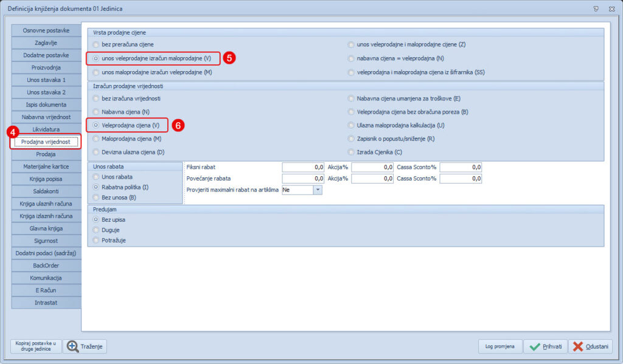Click 'Kopiraj postavke u druge jedinice' button
This screenshot has width=623, height=364.
37,346
